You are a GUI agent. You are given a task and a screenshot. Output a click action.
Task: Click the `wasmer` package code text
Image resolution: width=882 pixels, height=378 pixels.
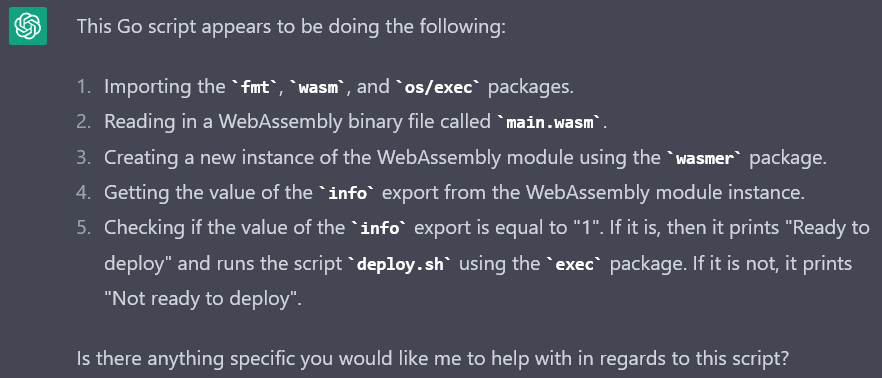[705, 158]
